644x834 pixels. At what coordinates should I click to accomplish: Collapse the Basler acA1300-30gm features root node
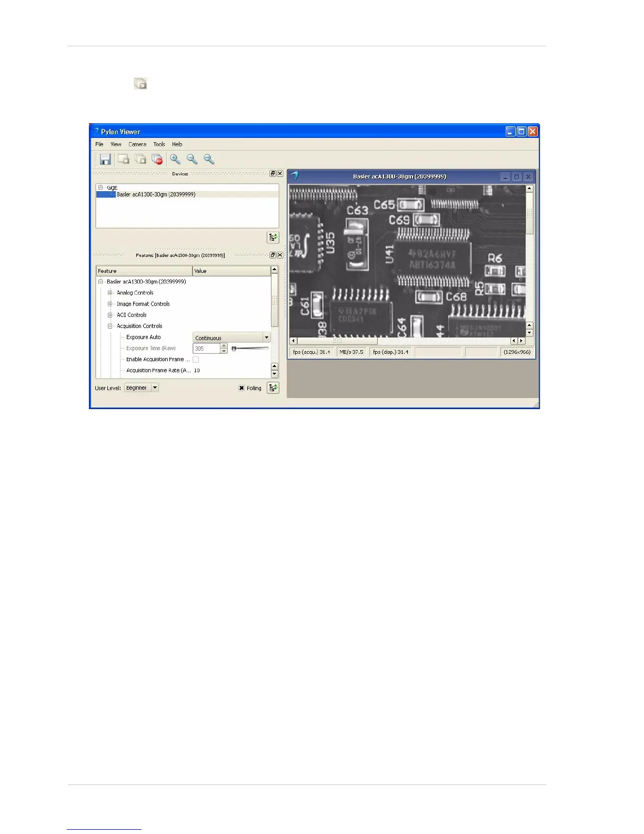pos(100,282)
